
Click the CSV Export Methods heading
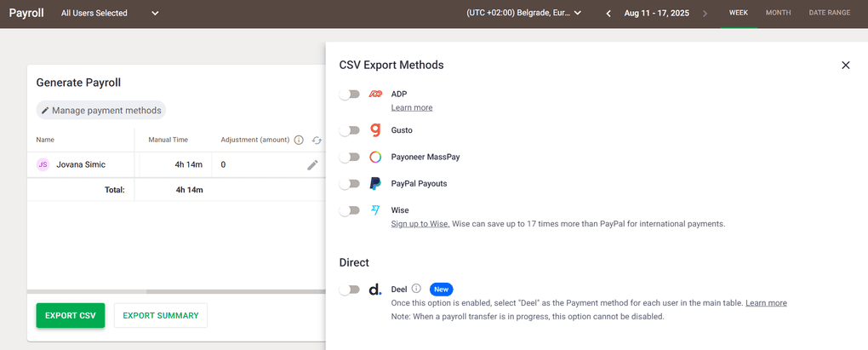pos(391,65)
